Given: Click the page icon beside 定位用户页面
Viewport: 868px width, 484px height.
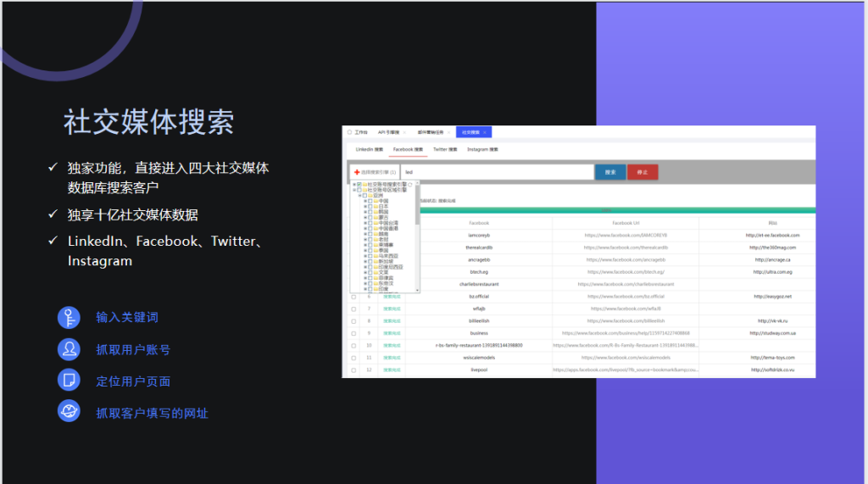Looking at the screenshot, I should click(x=69, y=381).
